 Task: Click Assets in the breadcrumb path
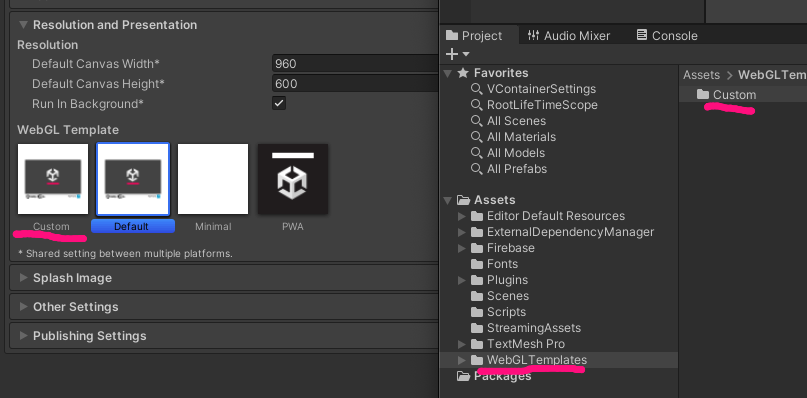tap(701, 75)
